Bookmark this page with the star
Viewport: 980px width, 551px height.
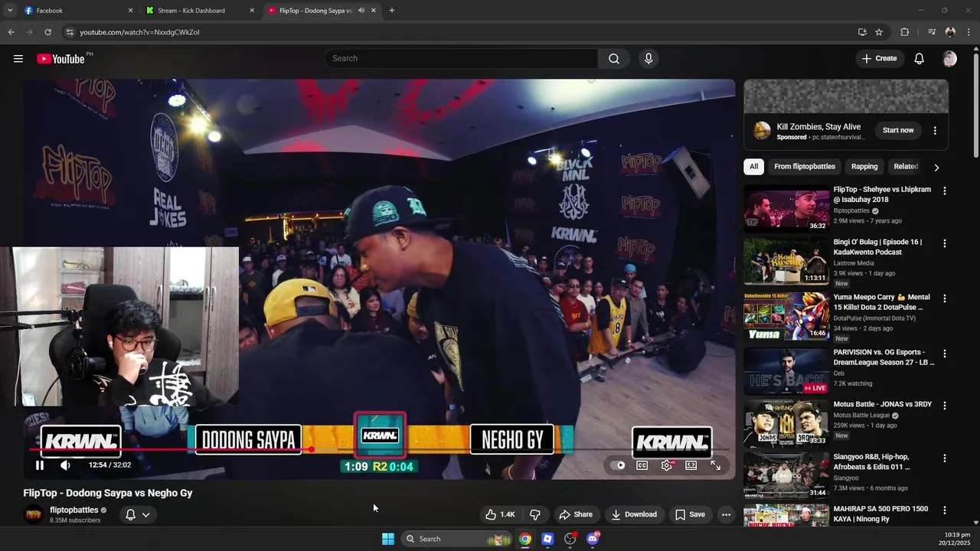point(879,32)
